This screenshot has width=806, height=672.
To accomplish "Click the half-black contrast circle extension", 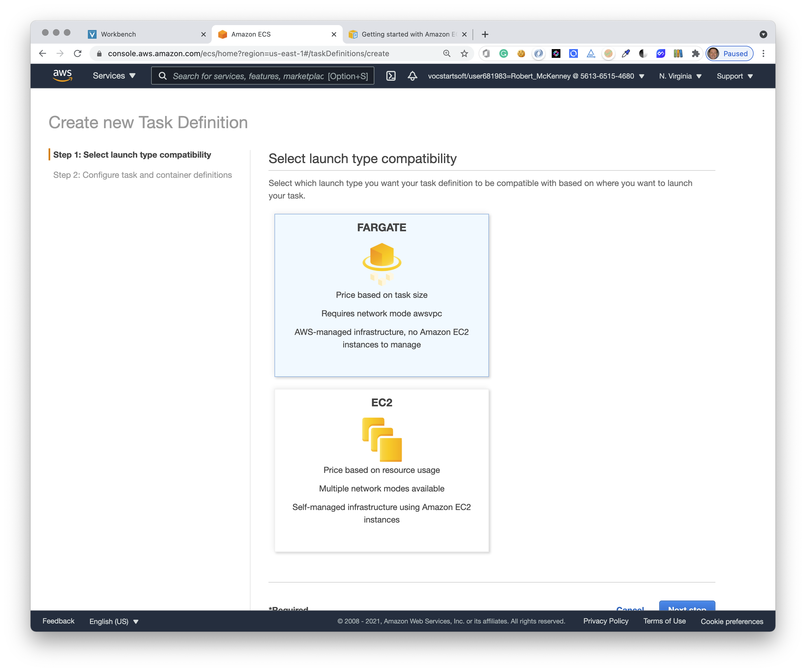I will [x=643, y=53].
